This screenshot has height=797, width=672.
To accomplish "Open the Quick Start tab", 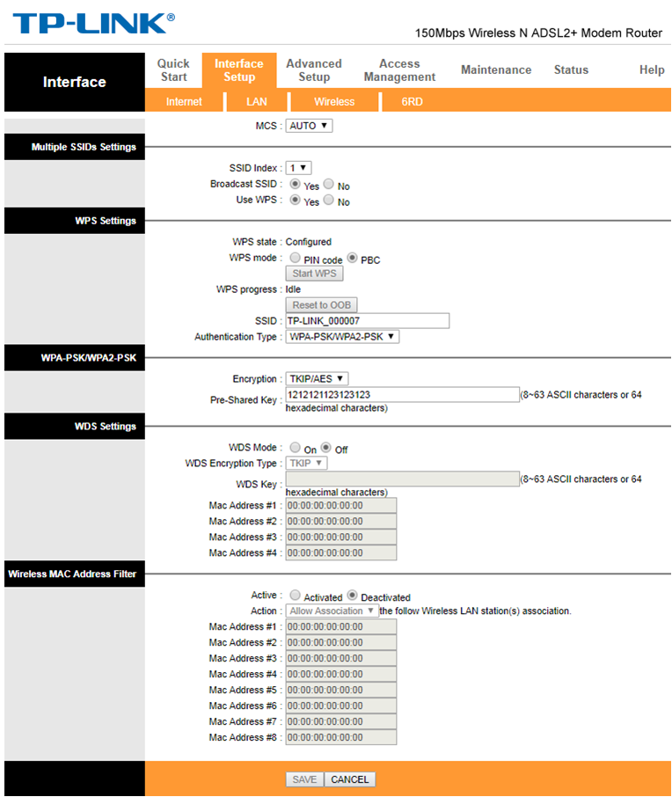I will [173, 70].
